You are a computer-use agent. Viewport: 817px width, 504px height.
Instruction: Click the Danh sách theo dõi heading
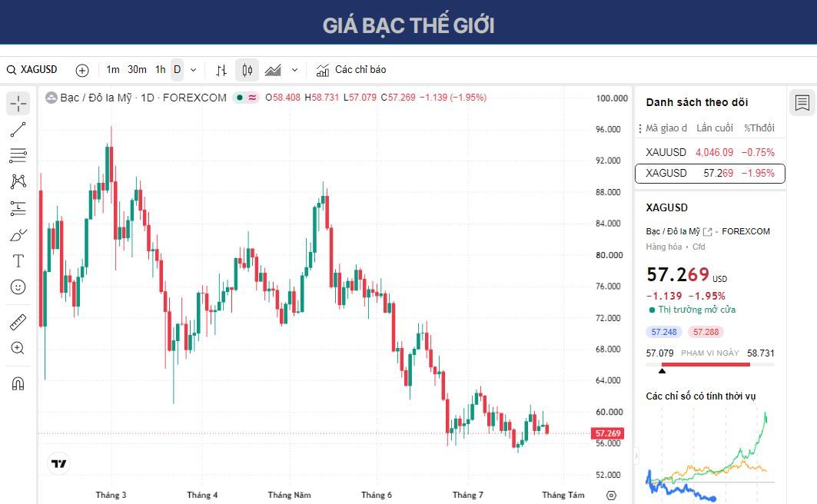[697, 103]
